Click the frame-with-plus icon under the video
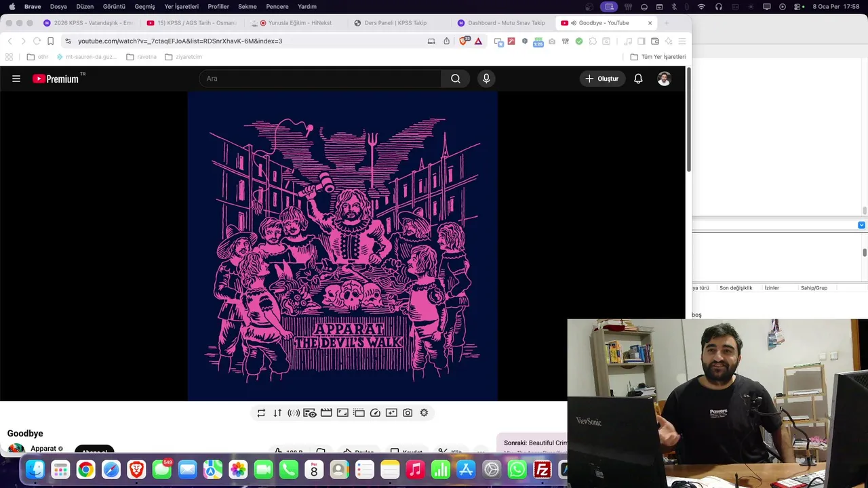 [x=391, y=413]
